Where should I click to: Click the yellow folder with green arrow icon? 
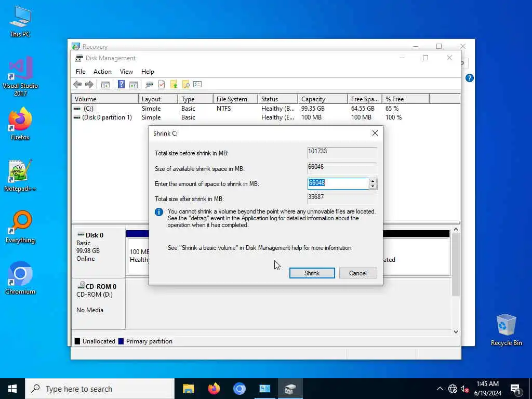[174, 85]
